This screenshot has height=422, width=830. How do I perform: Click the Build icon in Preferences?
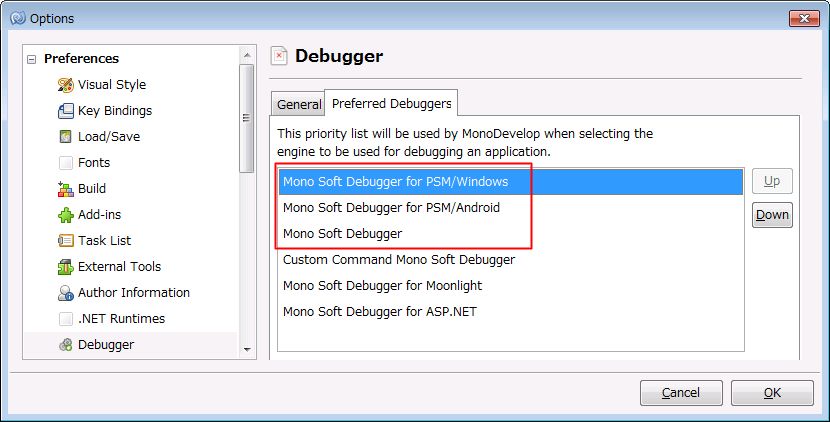[66, 189]
